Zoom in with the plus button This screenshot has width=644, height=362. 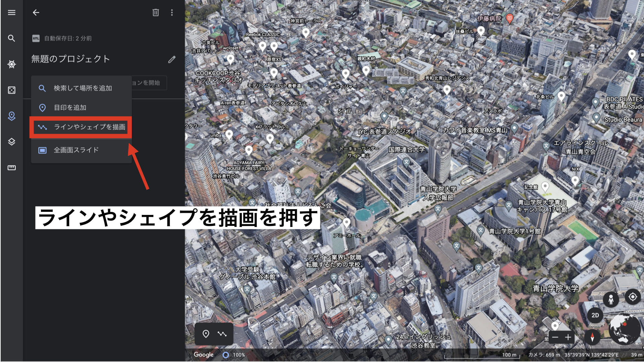pyautogui.click(x=568, y=337)
